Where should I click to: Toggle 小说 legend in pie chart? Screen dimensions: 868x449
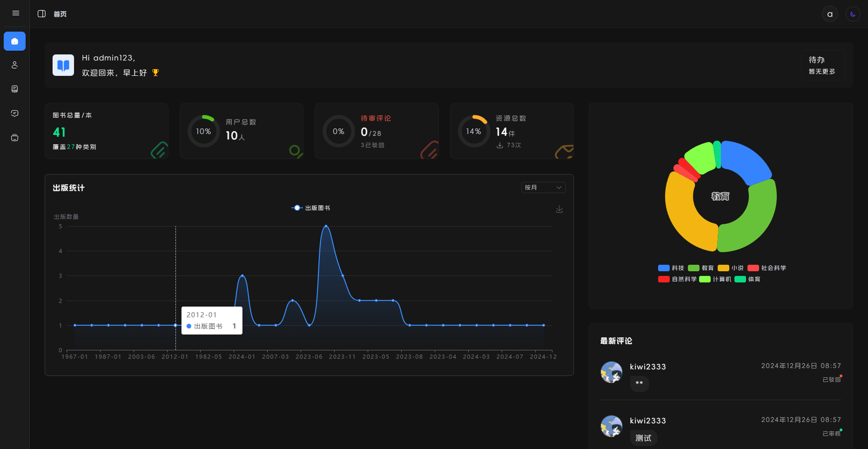click(731, 268)
